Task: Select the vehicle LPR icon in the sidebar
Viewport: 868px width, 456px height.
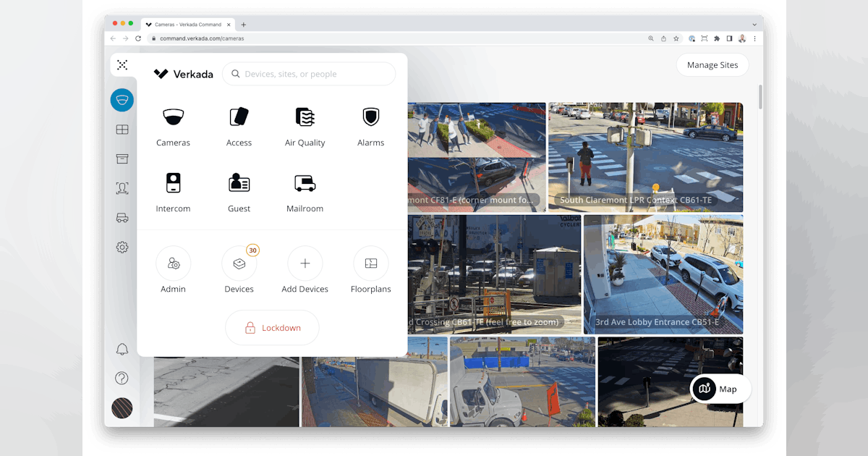Action: point(122,217)
